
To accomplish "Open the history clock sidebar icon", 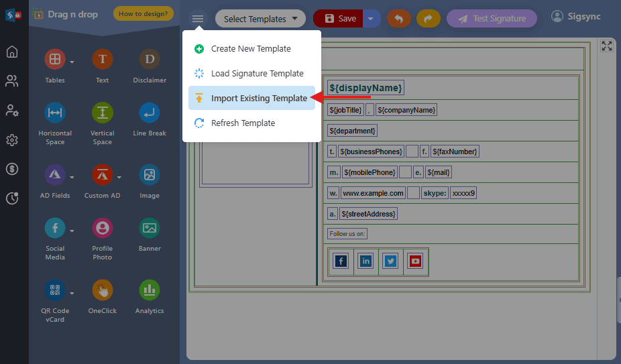I will click(12, 198).
